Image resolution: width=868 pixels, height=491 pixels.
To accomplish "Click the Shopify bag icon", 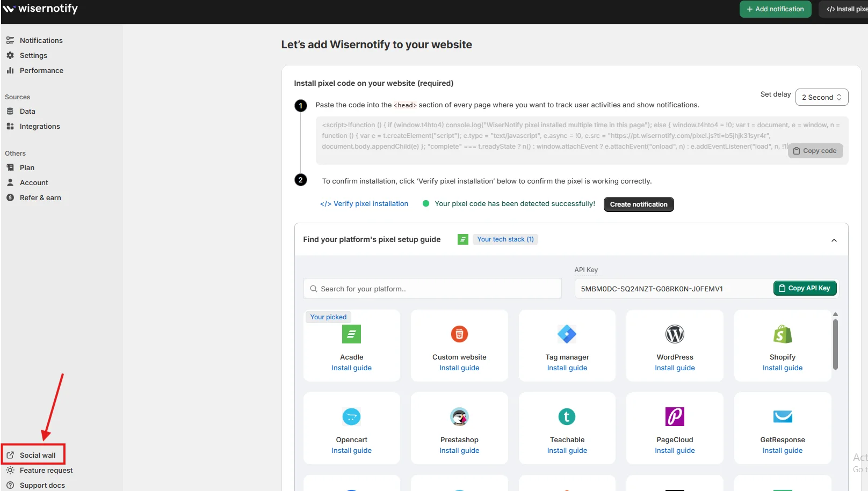I will (782, 334).
